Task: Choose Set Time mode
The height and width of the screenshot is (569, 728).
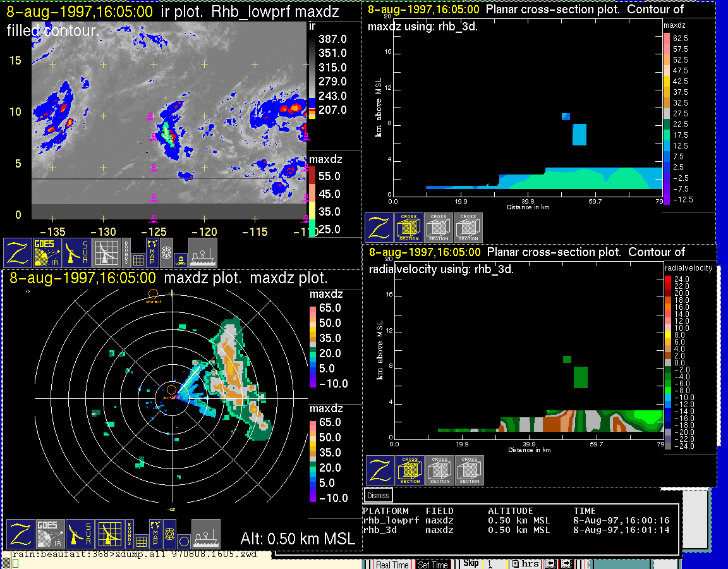Action: pos(434,565)
